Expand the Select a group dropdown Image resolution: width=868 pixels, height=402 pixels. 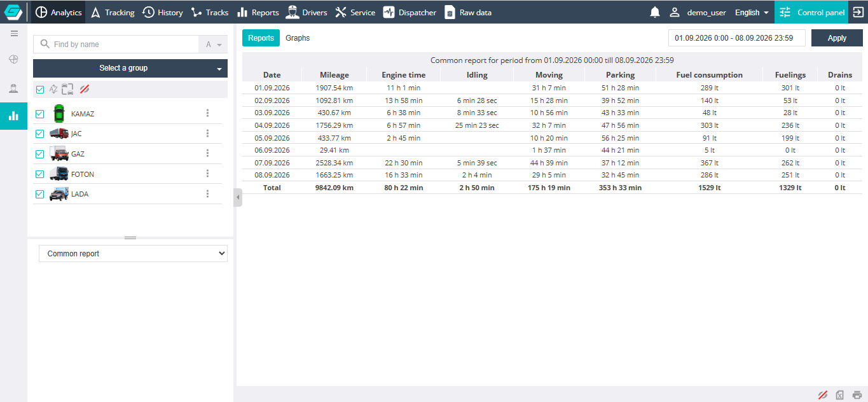click(x=130, y=68)
